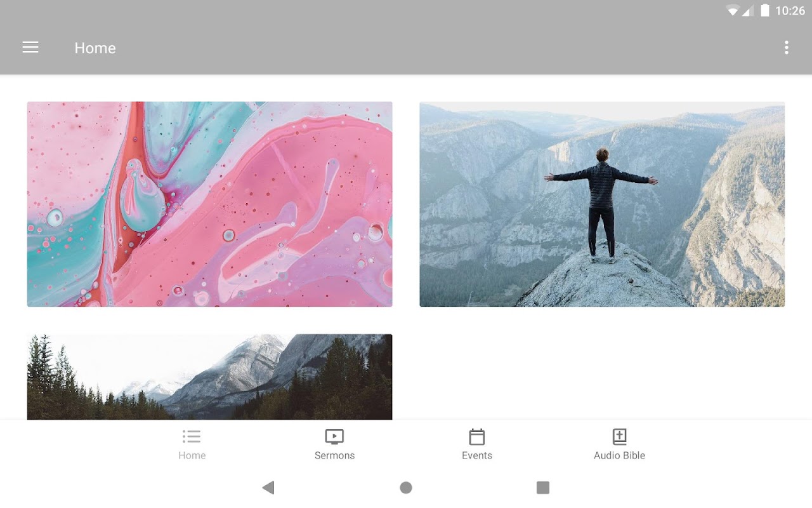Switch to the Sermons tab label

click(x=334, y=455)
